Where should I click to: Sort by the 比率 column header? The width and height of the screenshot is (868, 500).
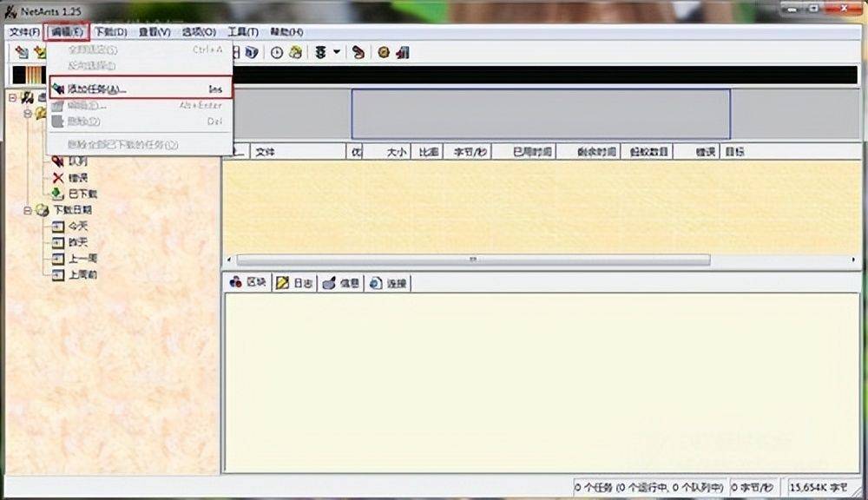[427, 152]
